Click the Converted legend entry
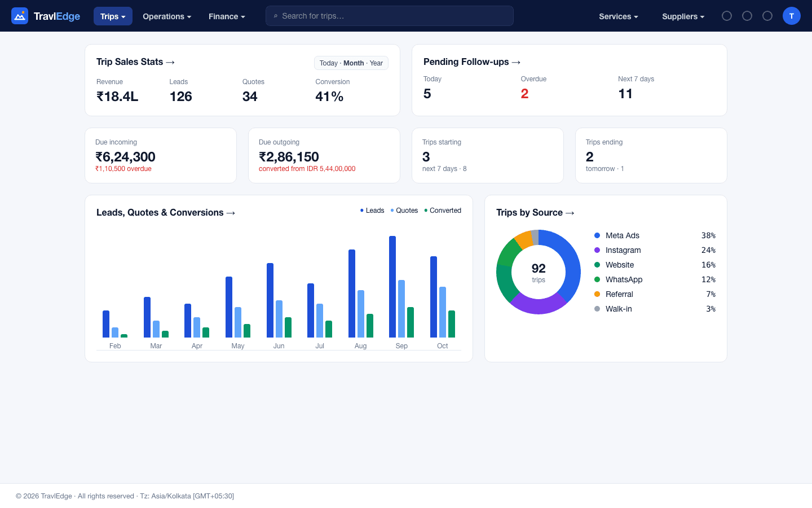 pos(443,211)
